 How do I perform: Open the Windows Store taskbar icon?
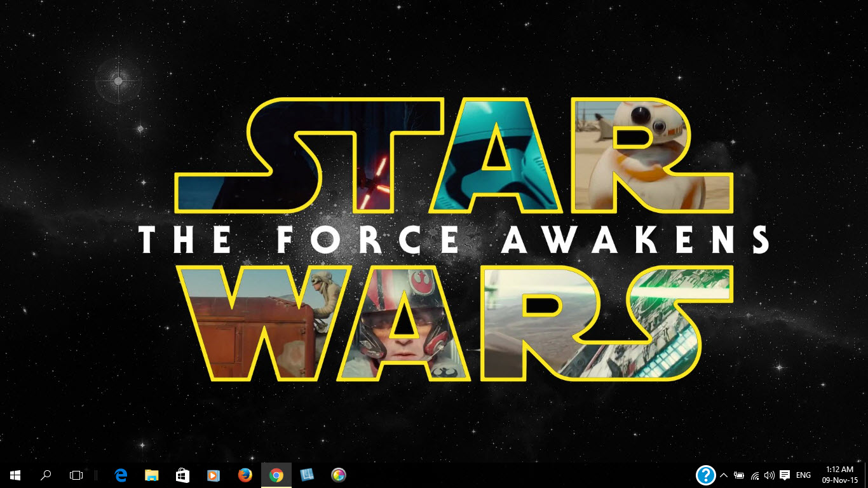coord(182,475)
